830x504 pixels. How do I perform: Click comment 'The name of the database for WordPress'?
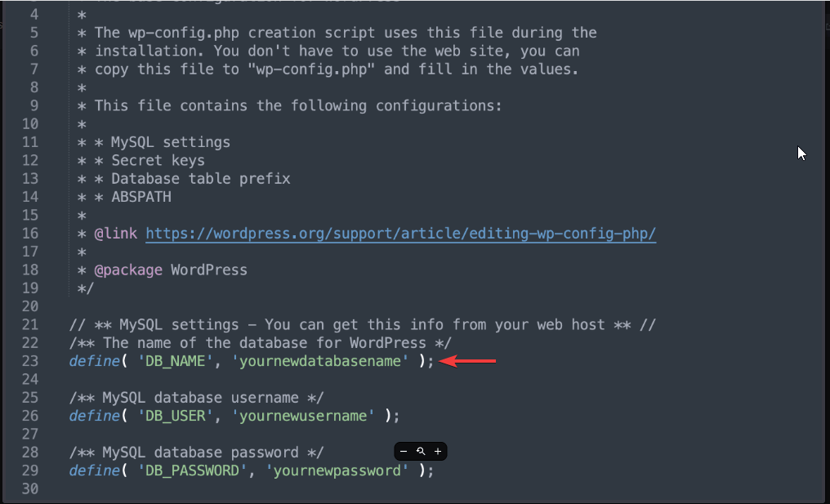[x=261, y=343]
